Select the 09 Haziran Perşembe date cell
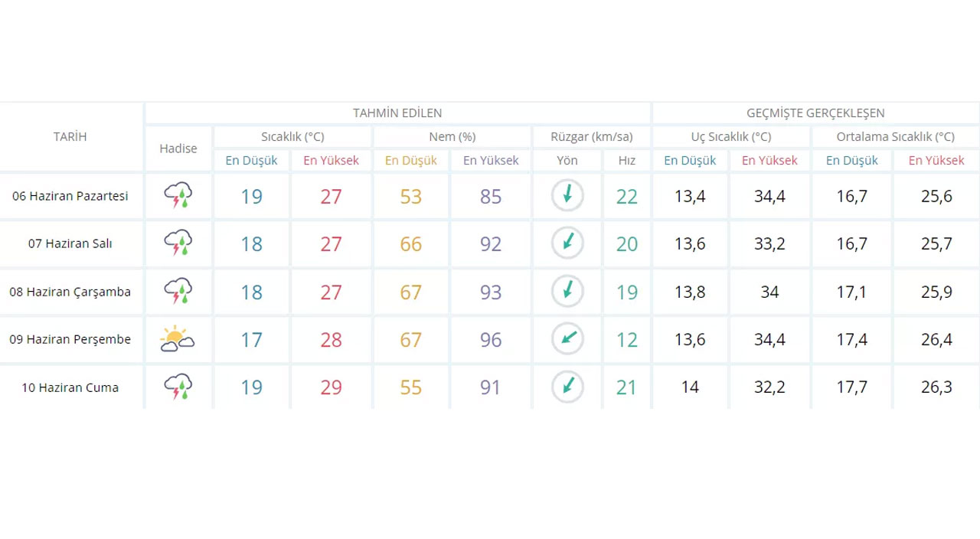 point(70,339)
